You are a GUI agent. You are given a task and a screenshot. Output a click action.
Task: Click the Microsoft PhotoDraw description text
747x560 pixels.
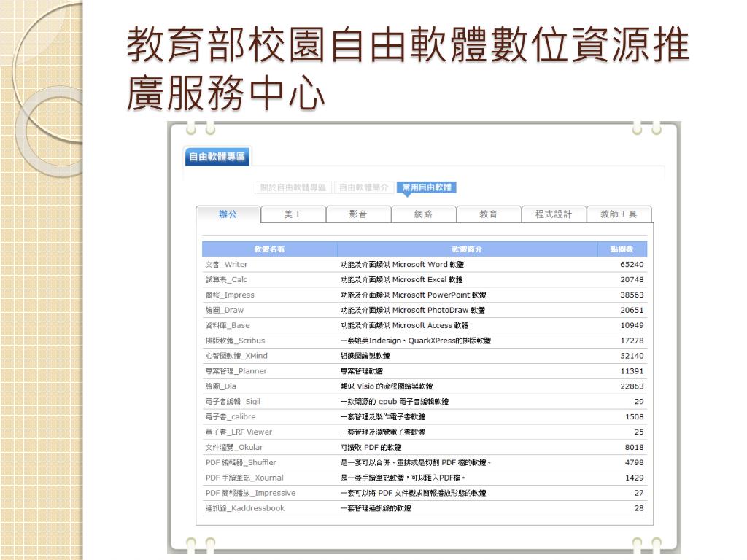tap(413, 310)
